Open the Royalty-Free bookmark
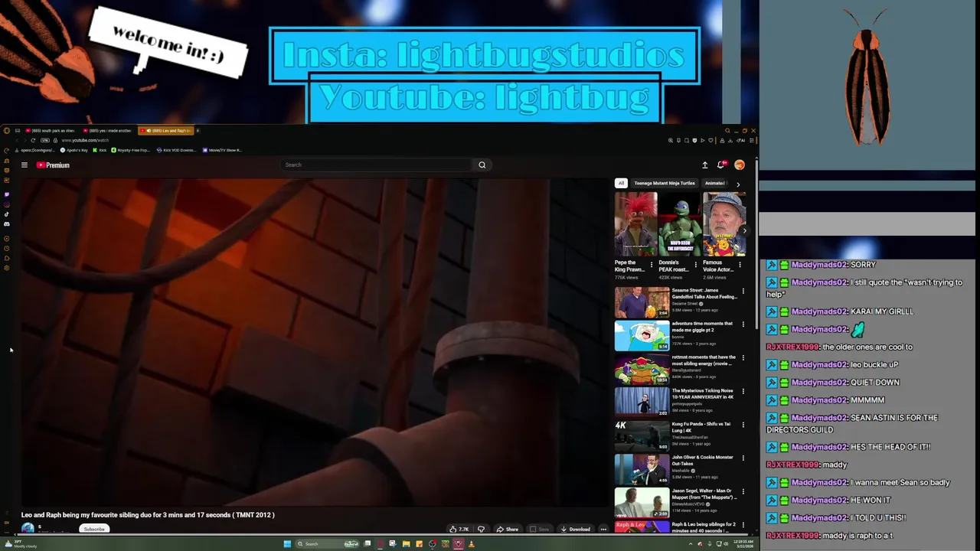 (131, 150)
